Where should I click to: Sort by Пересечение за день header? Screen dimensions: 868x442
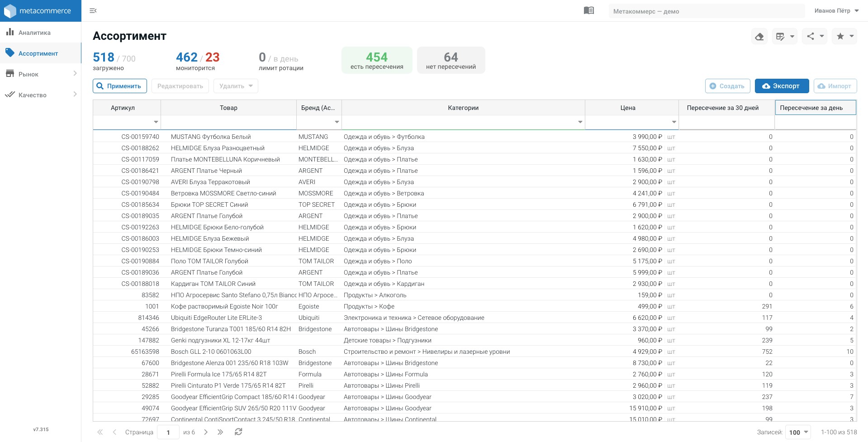(816, 108)
